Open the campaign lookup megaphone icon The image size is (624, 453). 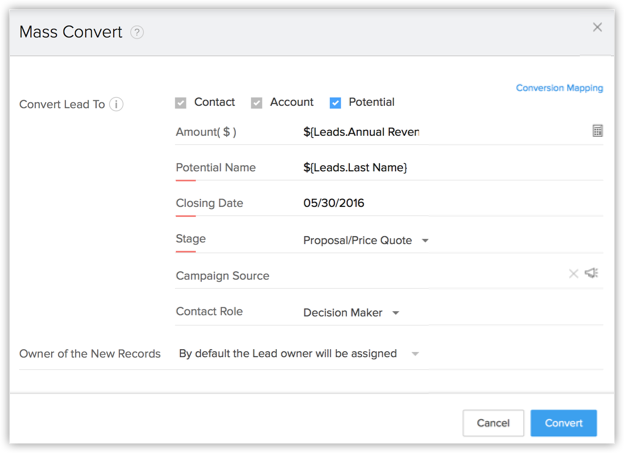pyautogui.click(x=592, y=273)
